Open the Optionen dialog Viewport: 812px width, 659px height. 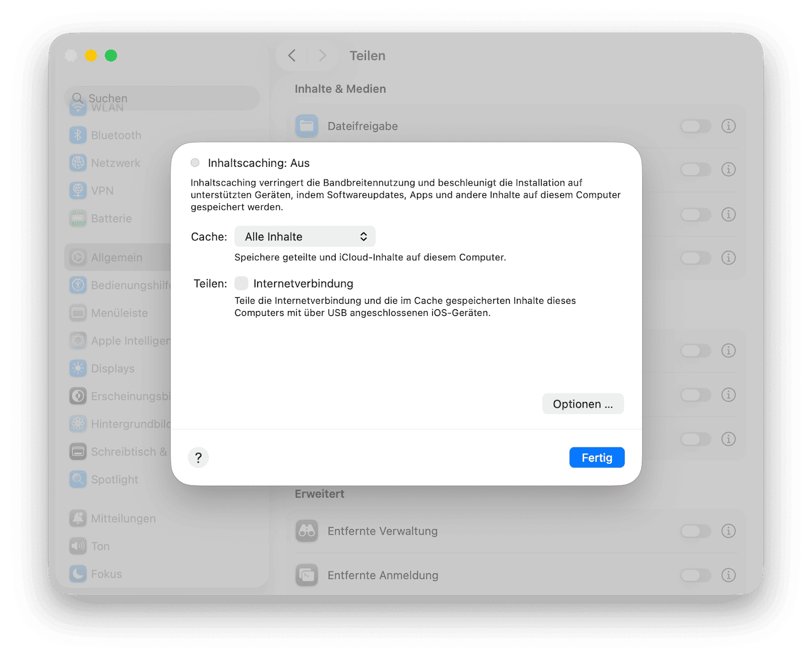click(582, 404)
